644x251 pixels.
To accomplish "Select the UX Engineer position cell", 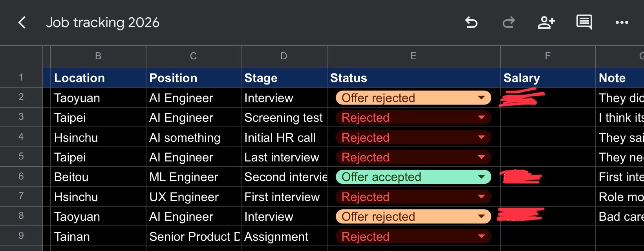I will tap(193, 197).
